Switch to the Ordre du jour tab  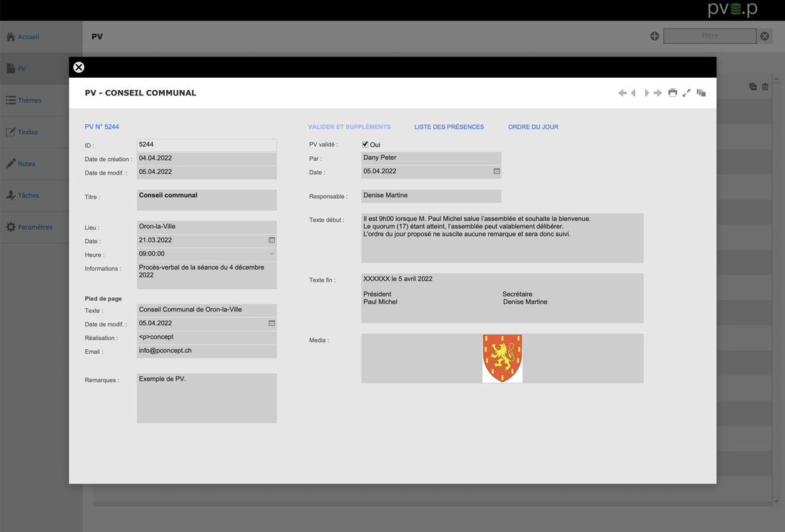[x=533, y=127]
